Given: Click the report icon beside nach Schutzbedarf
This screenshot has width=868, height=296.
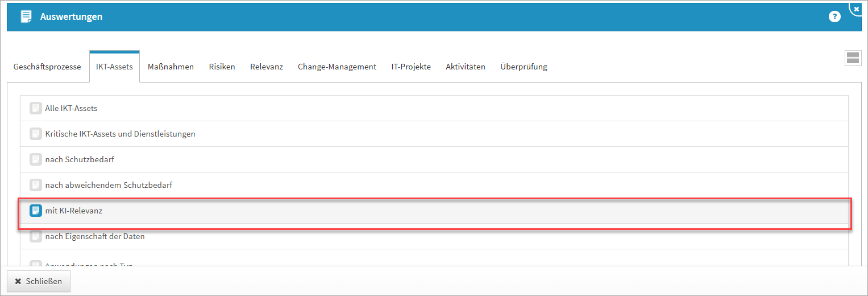Looking at the screenshot, I should click(x=36, y=159).
